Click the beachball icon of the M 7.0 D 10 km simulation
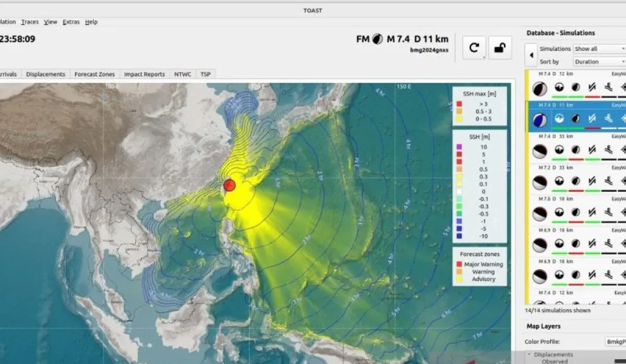 point(539,214)
